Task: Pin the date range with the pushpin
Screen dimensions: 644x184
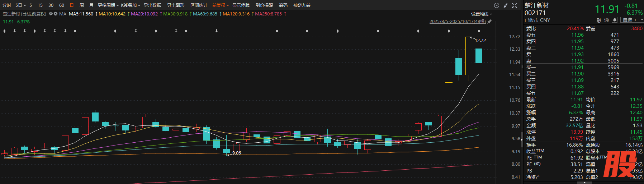Action: pyautogui.click(x=489, y=22)
